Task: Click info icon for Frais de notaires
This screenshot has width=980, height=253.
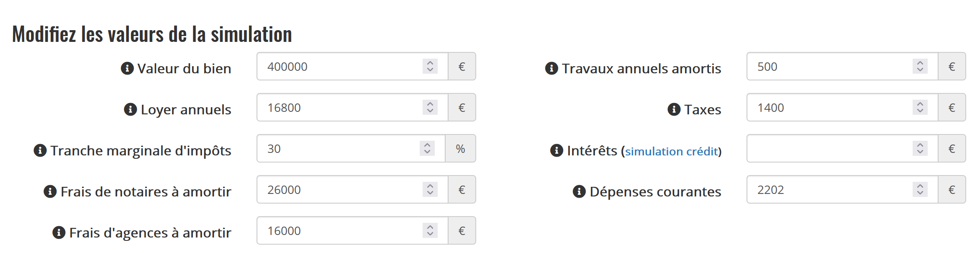Action: pos(50,191)
